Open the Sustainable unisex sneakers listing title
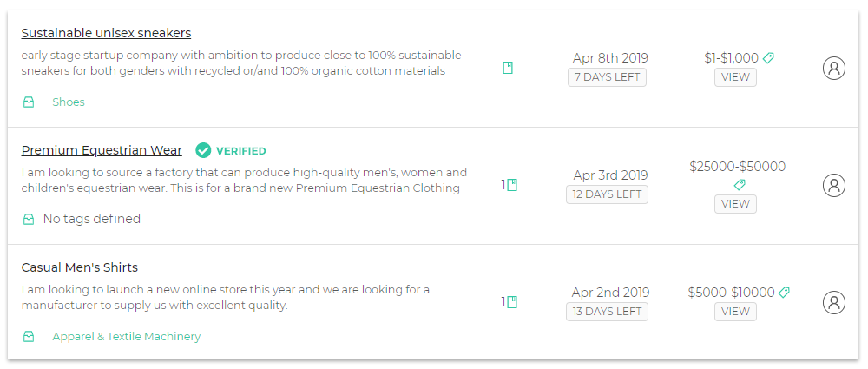This screenshot has width=868, height=369. (106, 33)
